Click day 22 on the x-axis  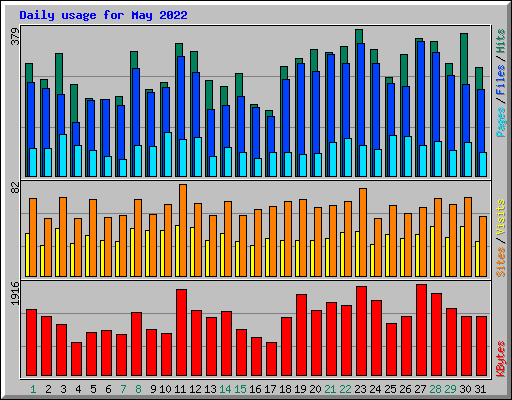pyautogui.click(x=345, y=389)
